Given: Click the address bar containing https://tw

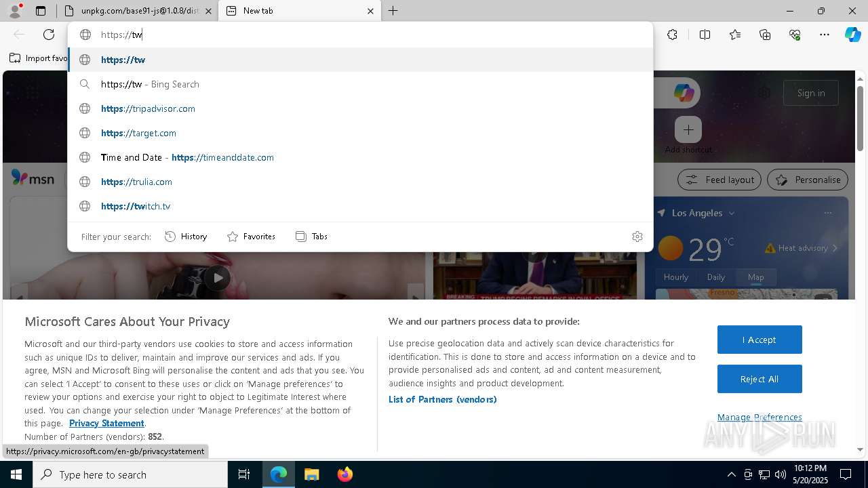Looking at the screenshot, I should click(360, 35).
